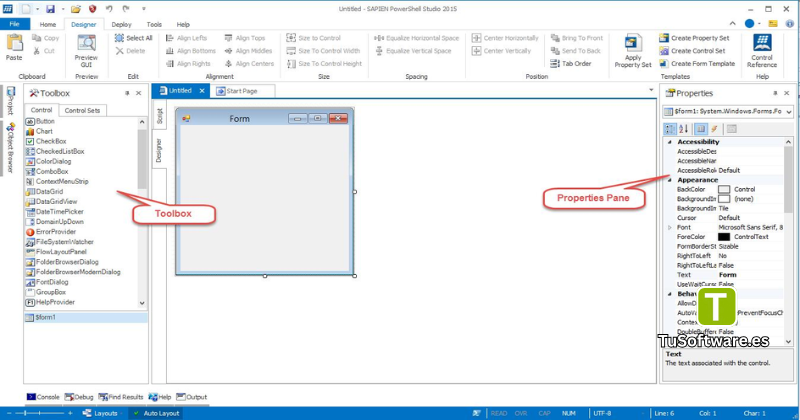Open the Find Results panel
The width and height of the screenshot is (800, 420).
click(121, 397)
